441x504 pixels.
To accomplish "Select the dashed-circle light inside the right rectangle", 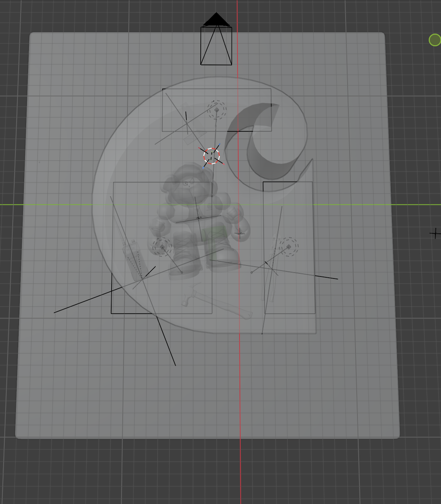I will [289, 247].
